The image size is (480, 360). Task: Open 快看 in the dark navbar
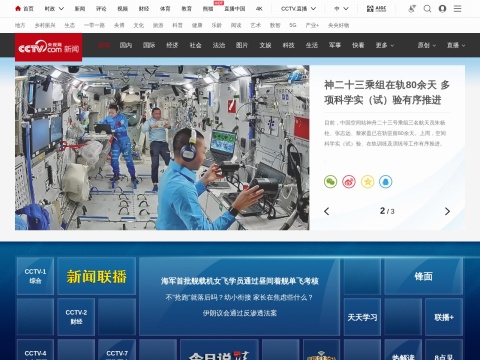pyautogui.click(x=358, y=45)
